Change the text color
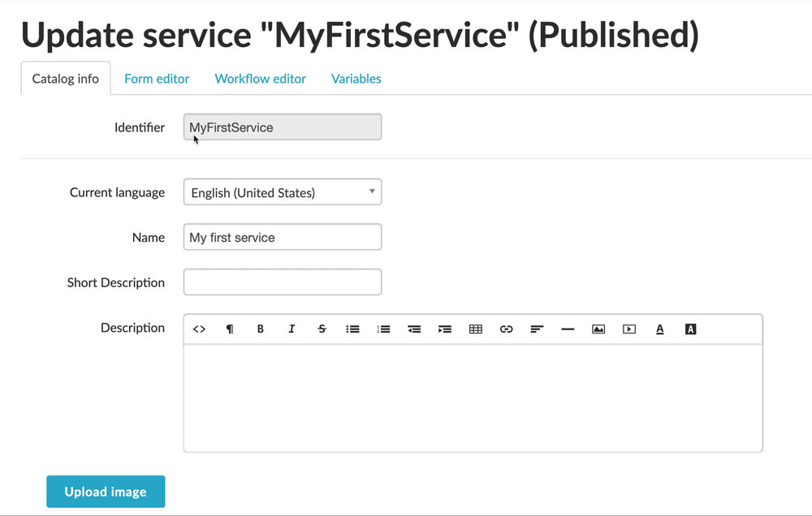This screenshot has width=812, height=516. pos(660,329)
